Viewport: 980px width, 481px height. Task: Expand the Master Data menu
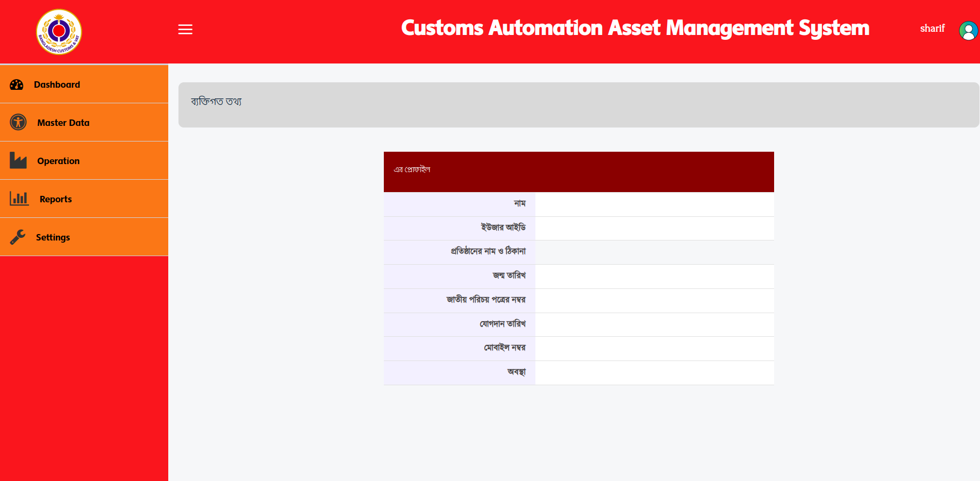pyautogui.click(x=63, y=123)
